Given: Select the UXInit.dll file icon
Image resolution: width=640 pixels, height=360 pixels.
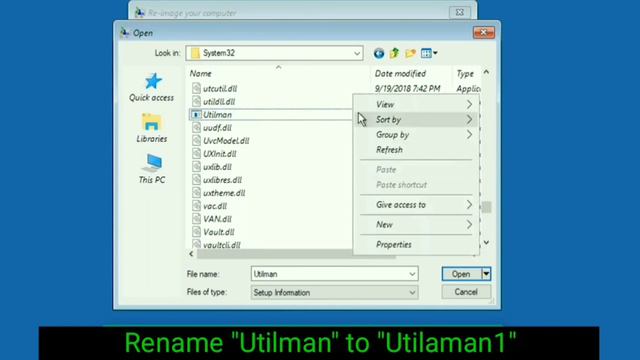Looking at the screenshot, I should pos(196,154).
